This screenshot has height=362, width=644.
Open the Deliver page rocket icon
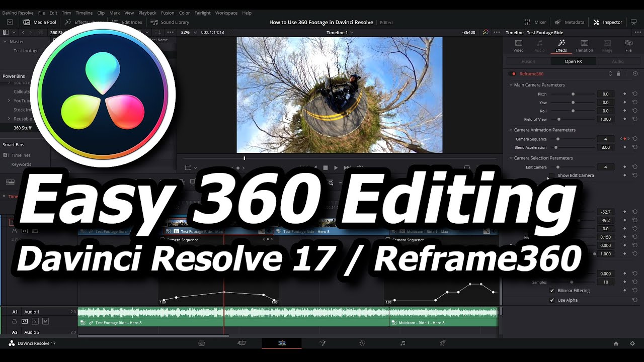coord(443,343)
